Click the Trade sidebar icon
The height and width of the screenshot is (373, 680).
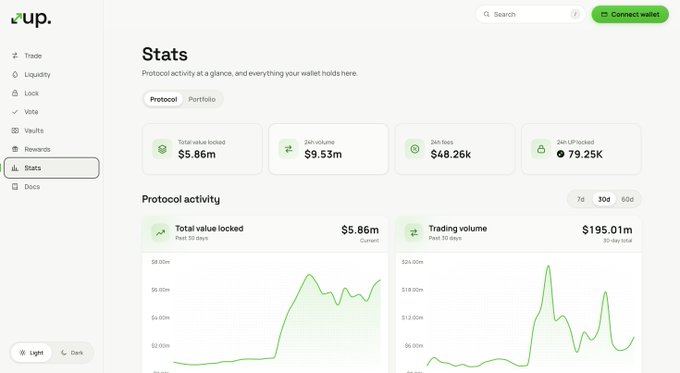[x=15, y=56]
